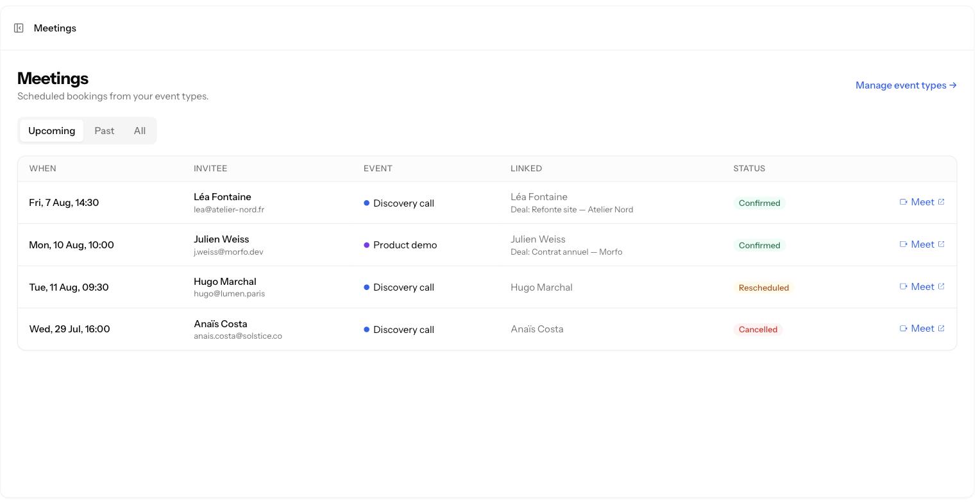Click the external-link icon in Julien Weiss's row
The image size is (980, 503).
click(942, 244)
